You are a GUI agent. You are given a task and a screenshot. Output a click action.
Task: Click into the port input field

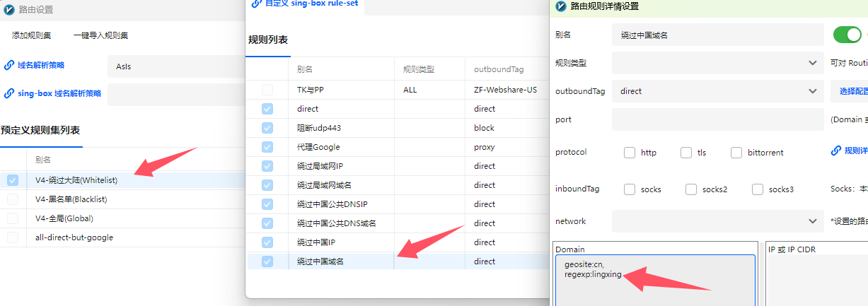(x=718, y=119)
